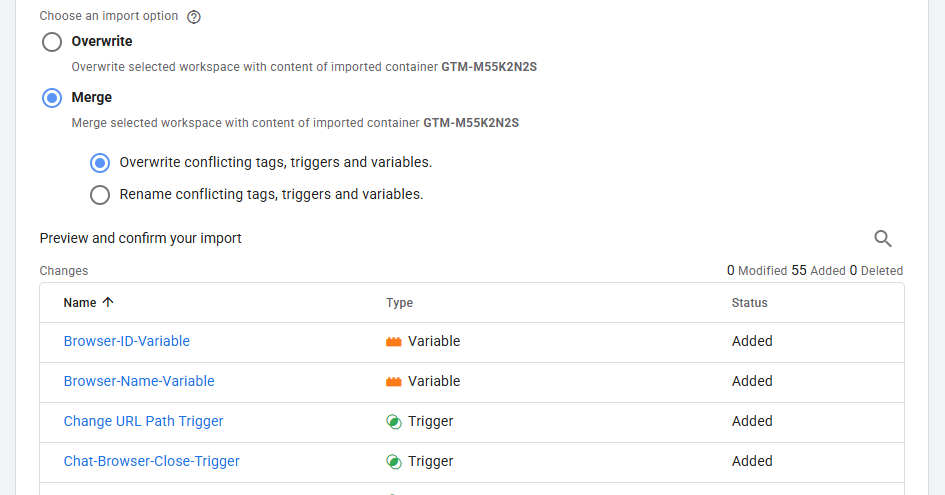
Task: Open the Change URL Path Trigger link
Action: [x=144, y=421]
